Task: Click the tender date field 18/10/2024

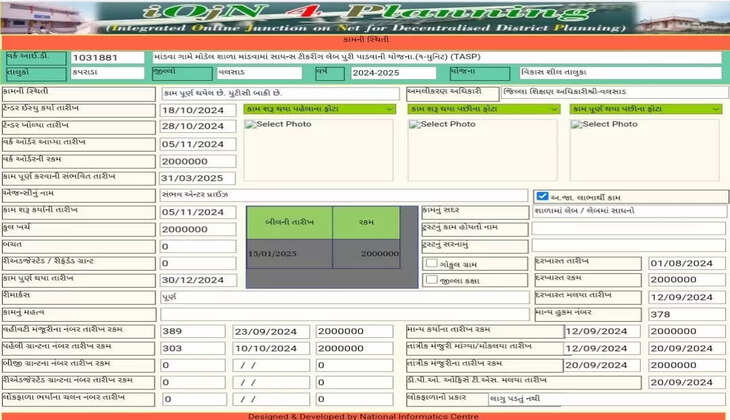Action: pyautogui.click(x=197, y=109)
